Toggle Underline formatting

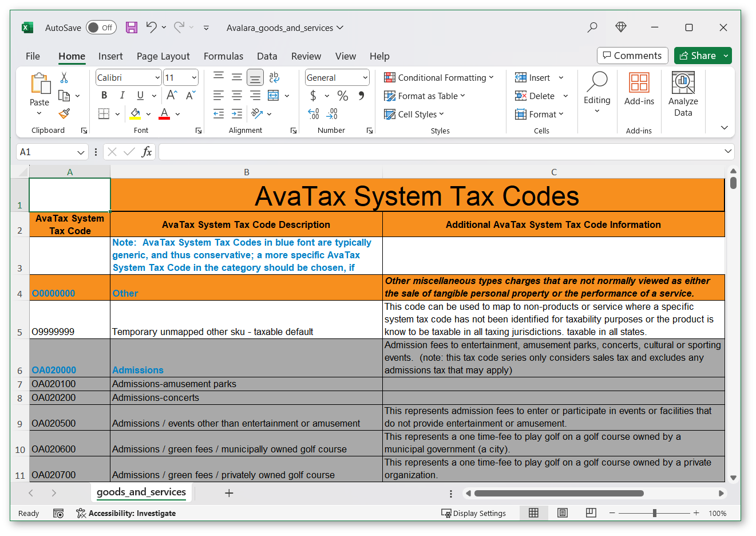pos(140,96)
